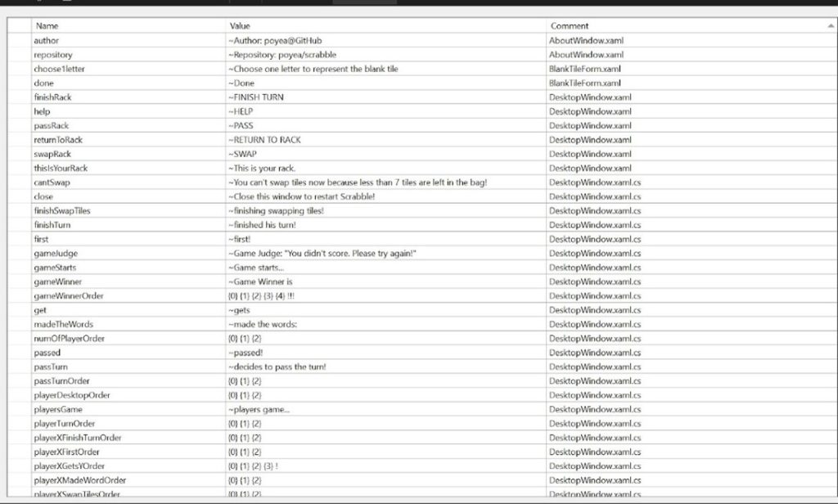The height and width of the screenshot is (504, 838).
Task: Click the '~Choose one letter' value cell
Action: coord(313,69)
